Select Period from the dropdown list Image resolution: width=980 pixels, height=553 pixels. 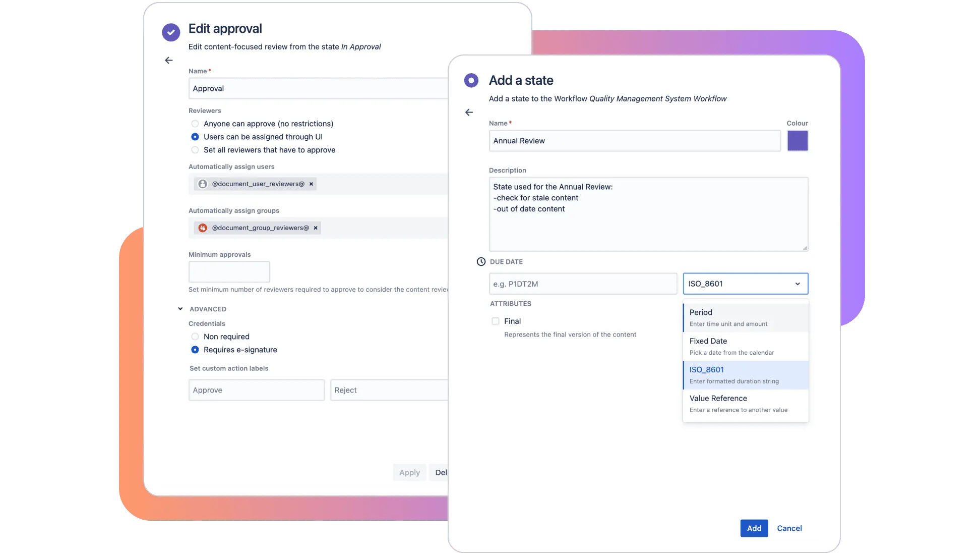click(x=745, y=318)
